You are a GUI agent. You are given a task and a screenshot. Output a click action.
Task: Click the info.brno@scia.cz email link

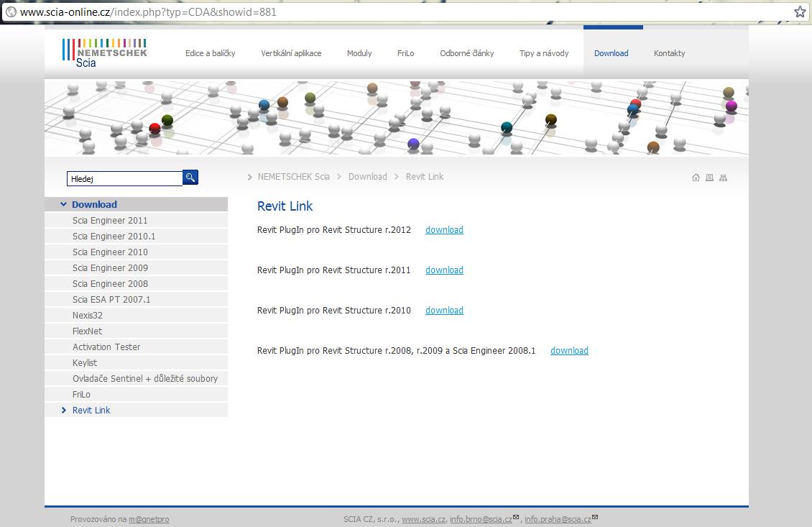[x=481, y=519]
